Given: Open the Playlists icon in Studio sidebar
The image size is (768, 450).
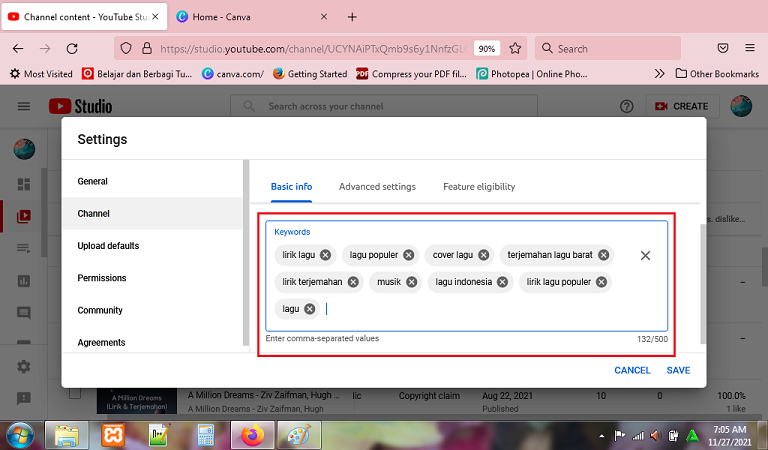Looking at the screenshot, I should pyautogui.click(x=24, y=248).
